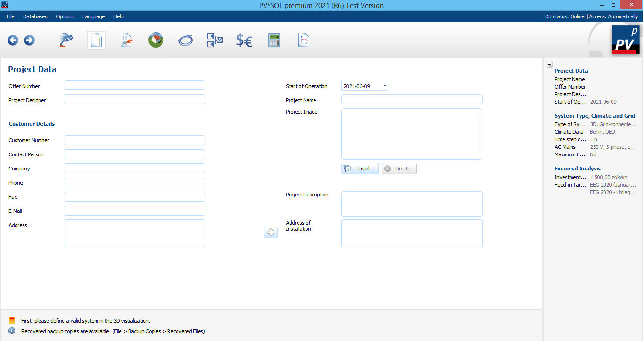Screen dimensions: 644x341
Task: Click the Financial Analysis heading link
Action: point(577,169)
